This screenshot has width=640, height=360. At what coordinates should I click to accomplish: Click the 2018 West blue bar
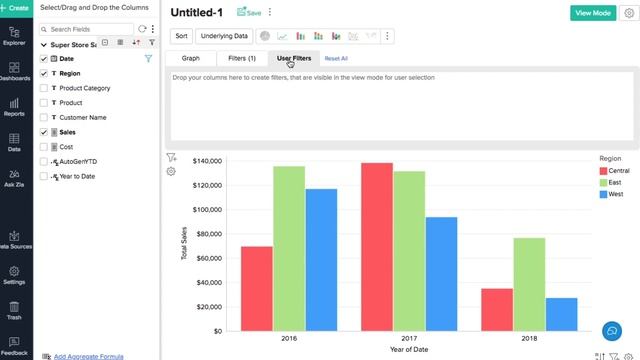click(562, 314)
